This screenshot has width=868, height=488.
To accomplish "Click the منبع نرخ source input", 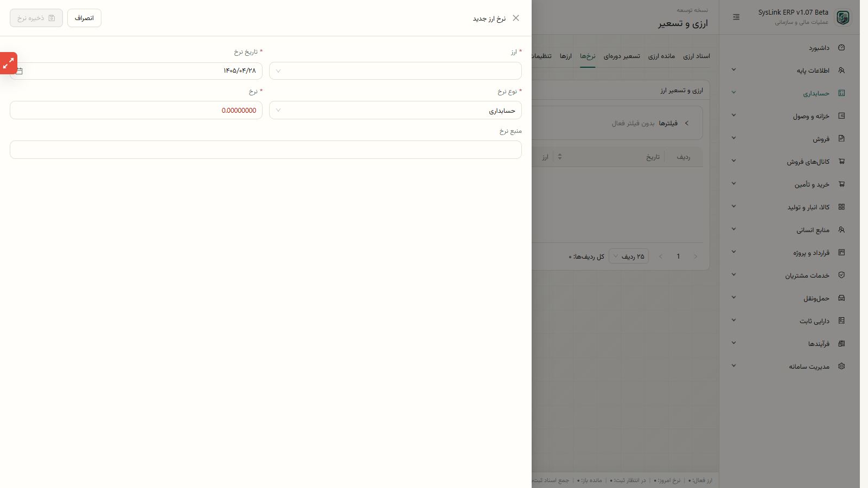I will click(266, 150).
